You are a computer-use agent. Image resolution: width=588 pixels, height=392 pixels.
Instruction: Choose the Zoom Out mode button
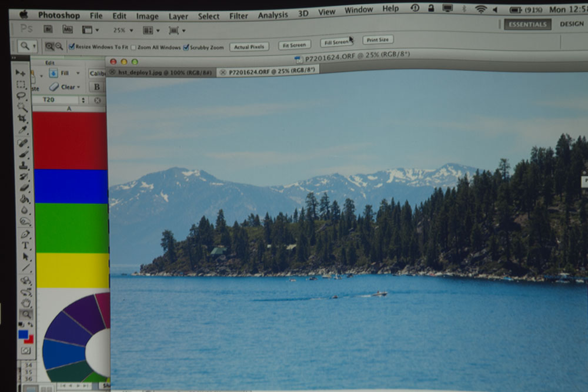[59, 46]
